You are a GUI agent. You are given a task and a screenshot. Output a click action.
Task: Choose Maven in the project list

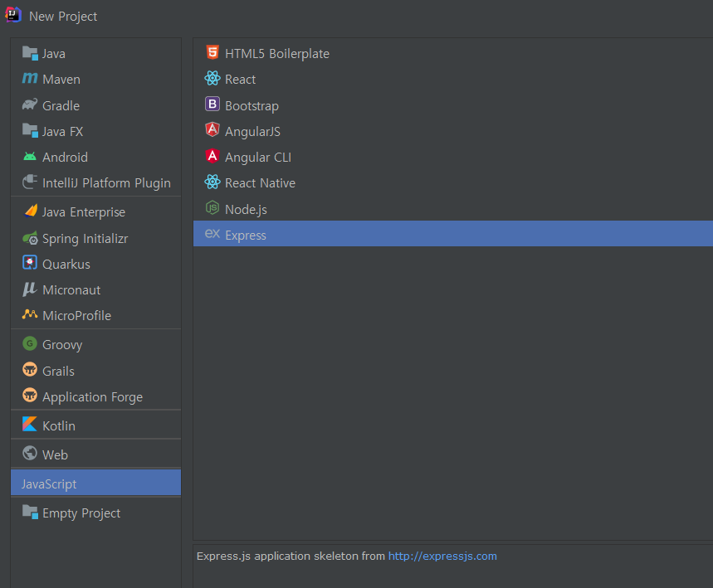61,80
